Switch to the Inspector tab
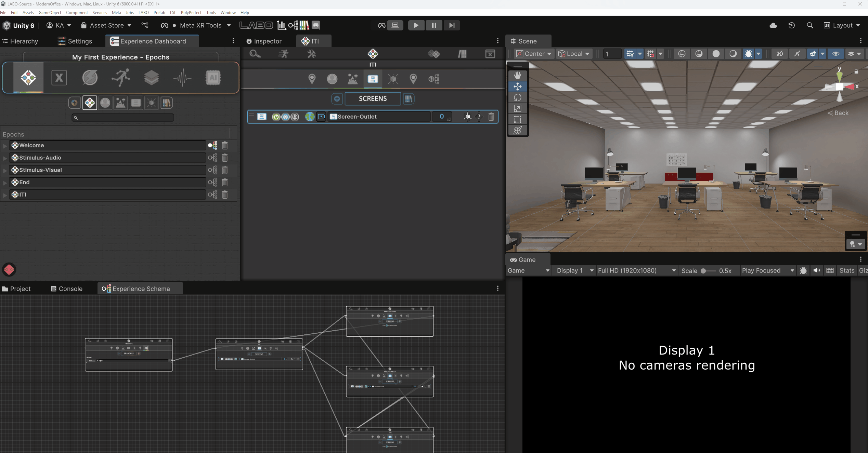 click(x=264, y=41)
